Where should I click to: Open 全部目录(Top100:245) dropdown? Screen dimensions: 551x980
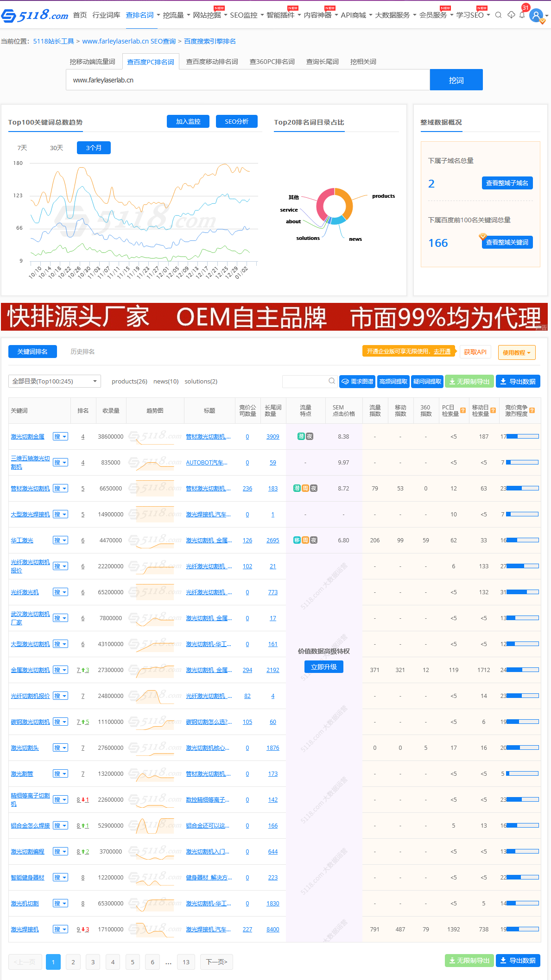(55, 381)
